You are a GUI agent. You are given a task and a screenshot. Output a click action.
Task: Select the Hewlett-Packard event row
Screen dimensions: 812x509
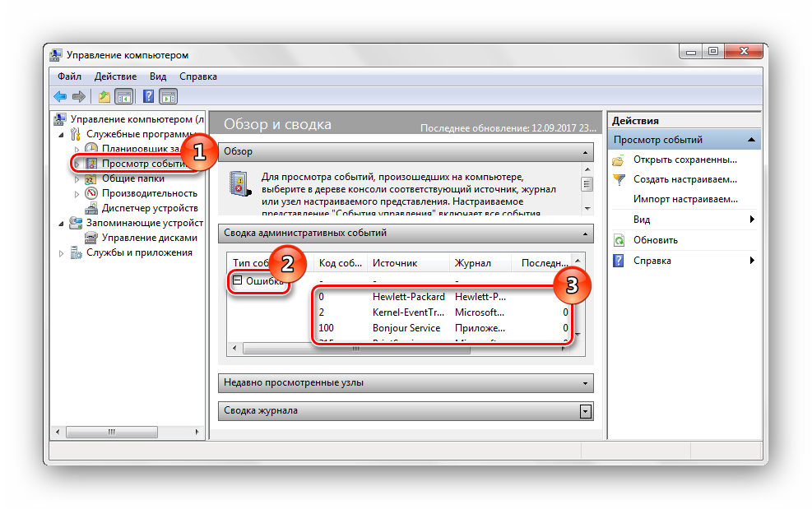coord(443,297)
